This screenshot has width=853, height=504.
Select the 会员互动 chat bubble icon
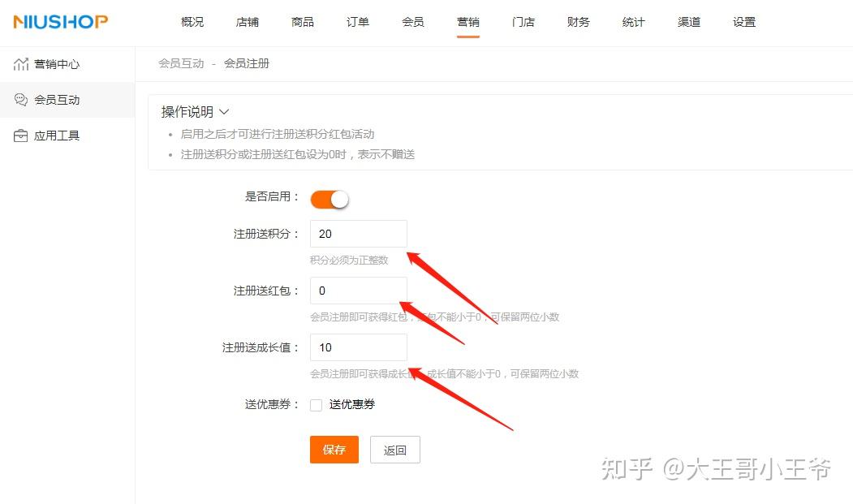(x=20, y=100)
